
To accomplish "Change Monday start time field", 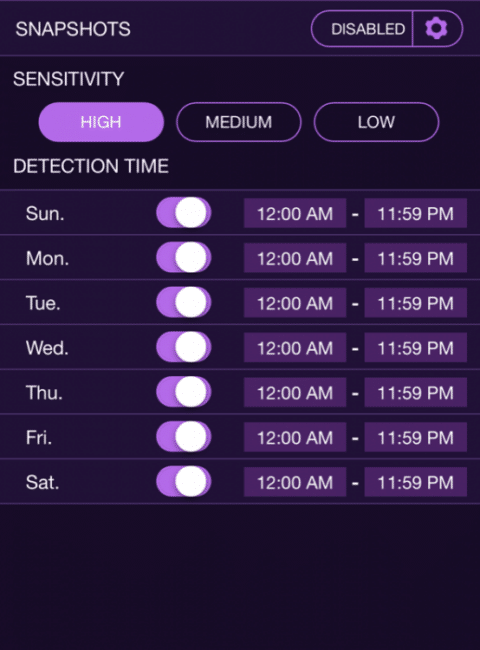I will click(x=295, y=258).
